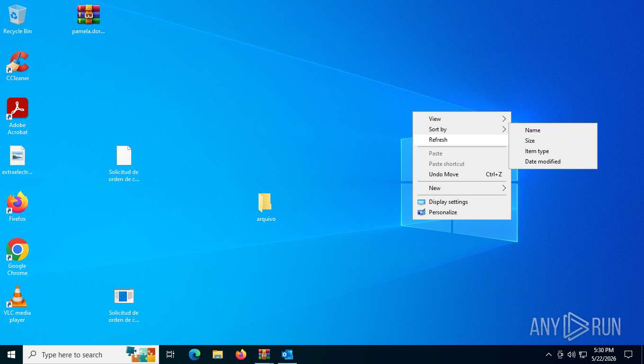644x364 pixels.
Task: Select the blank Solicitud de orden file icon
Action: [124, 164]
